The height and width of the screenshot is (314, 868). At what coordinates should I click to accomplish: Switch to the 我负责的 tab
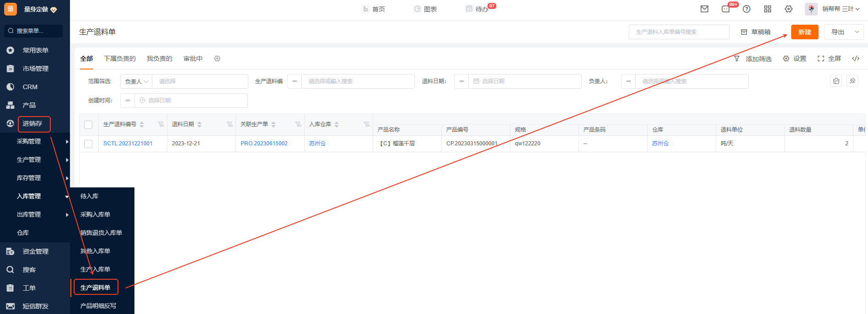coord(160,59)
